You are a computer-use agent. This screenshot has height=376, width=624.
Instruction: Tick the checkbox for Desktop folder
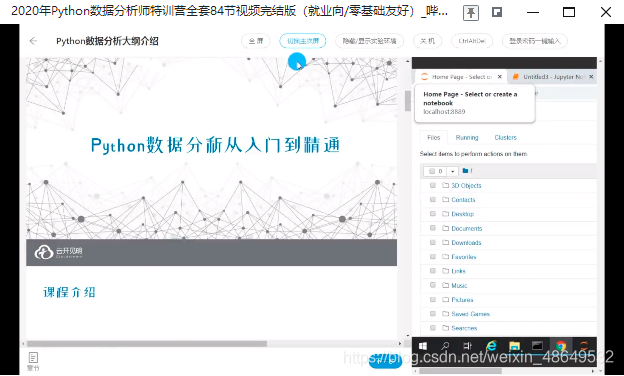click(x=433, y=214)
